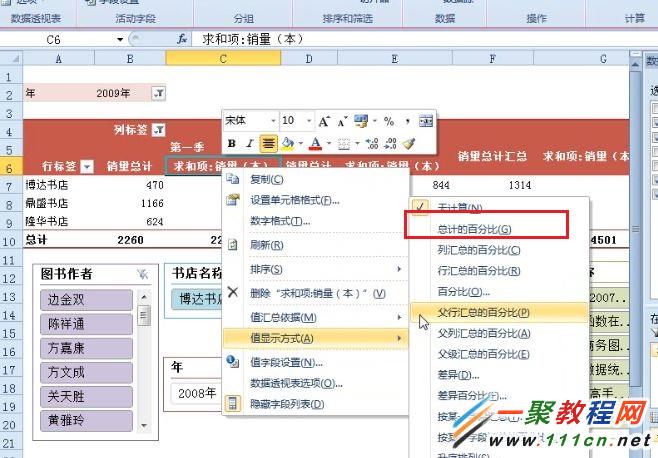658x458 pixels.
Task: Open the Name Box dropdown arrow
Action: point(120,40)
